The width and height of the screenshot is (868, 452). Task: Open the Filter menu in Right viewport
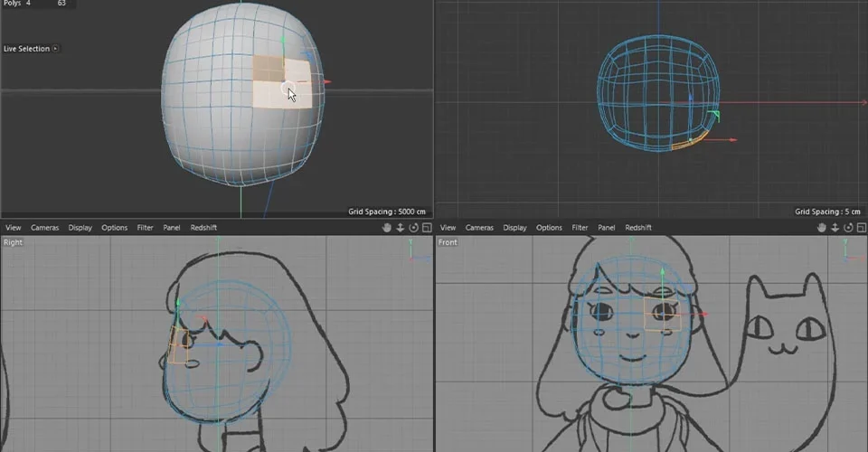click(x=145, y=228)
